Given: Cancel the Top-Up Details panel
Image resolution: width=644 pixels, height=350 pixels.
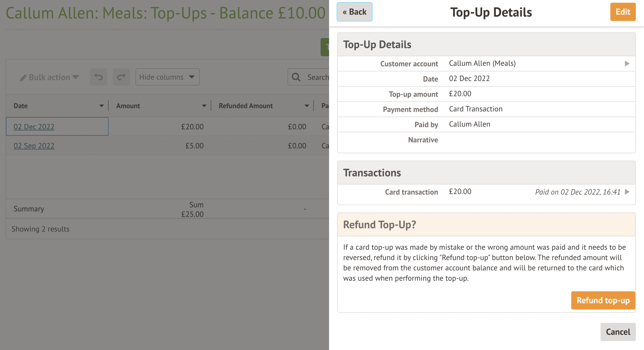Looking at the screenshot, I should pos(618,332).
